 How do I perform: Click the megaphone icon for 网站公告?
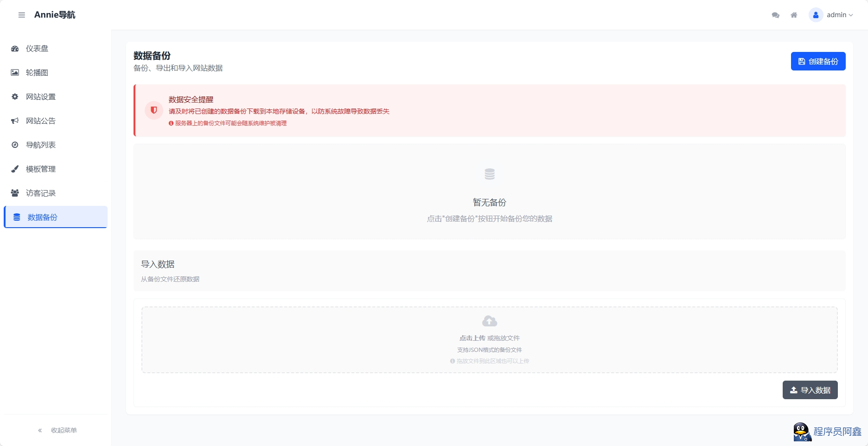(15, 121)
